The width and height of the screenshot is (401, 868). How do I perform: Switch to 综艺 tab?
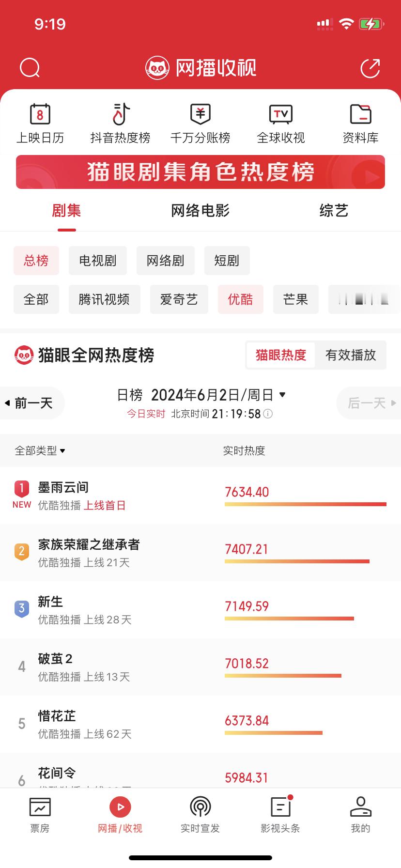(334, 211)
